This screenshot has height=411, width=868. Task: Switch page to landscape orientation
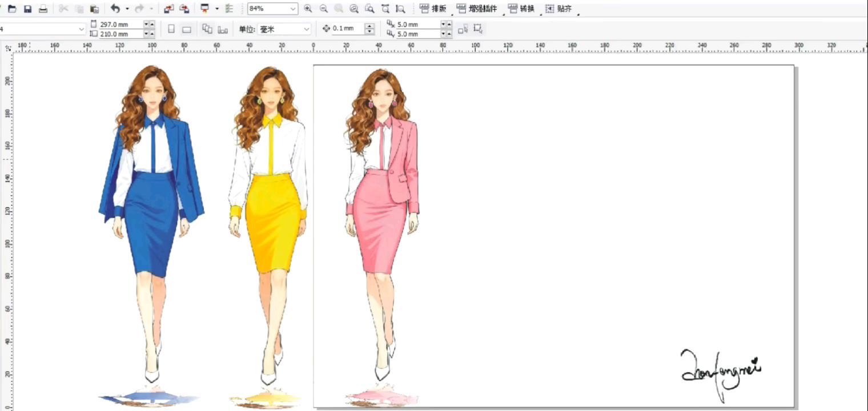[x=186, y=29]
